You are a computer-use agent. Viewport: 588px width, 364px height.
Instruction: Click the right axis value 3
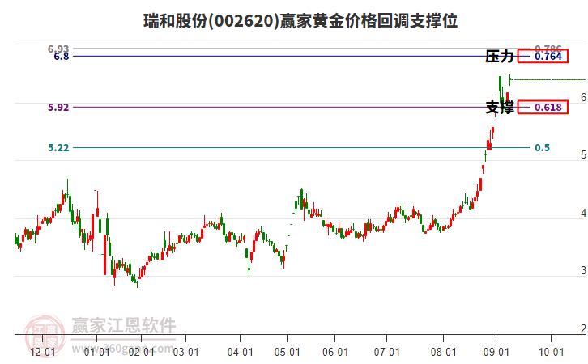tap(583, 270)
